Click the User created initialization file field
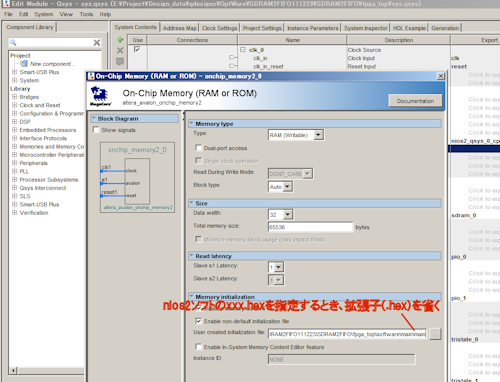Image resolution: width=500 pixels, height=382 pixels. [347, 334]
